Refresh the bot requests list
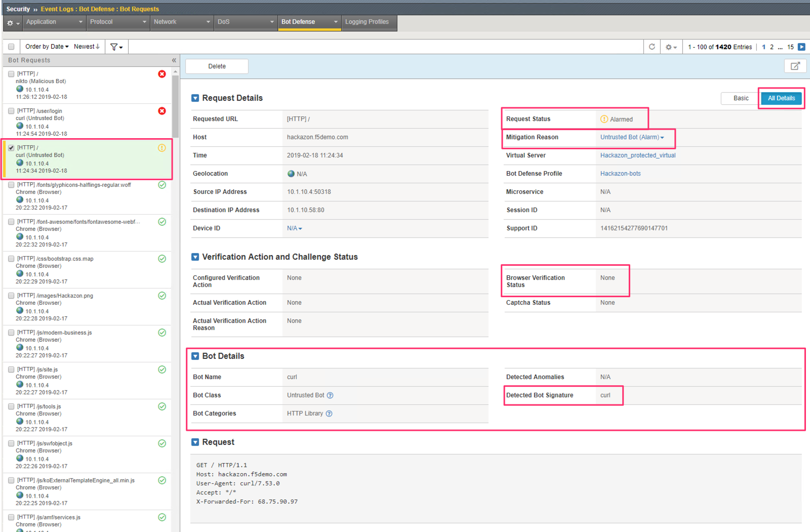 [x=652, y=47]
